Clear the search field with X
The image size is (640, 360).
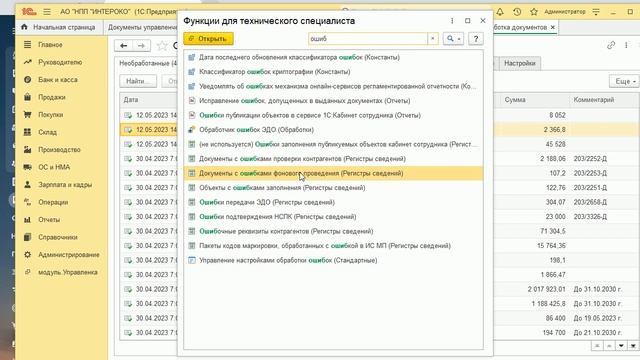433,39
